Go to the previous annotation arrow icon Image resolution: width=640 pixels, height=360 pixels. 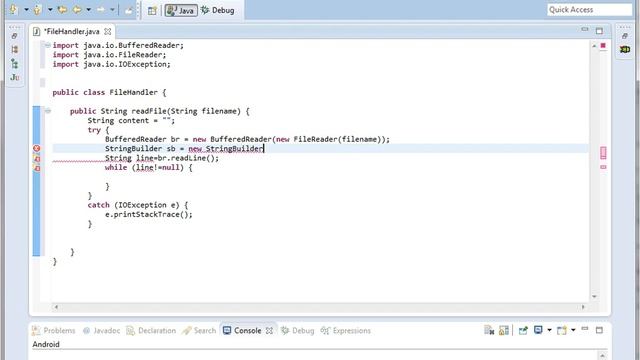pyautogui.click(x=37, y=10)
